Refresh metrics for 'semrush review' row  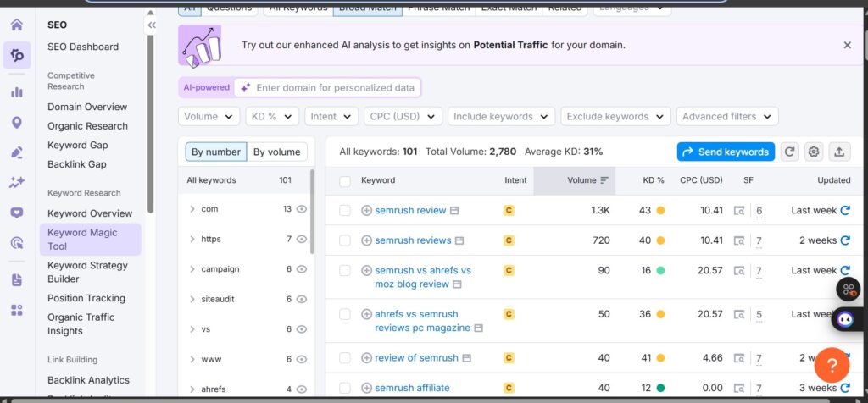click(x=845, y=210)
